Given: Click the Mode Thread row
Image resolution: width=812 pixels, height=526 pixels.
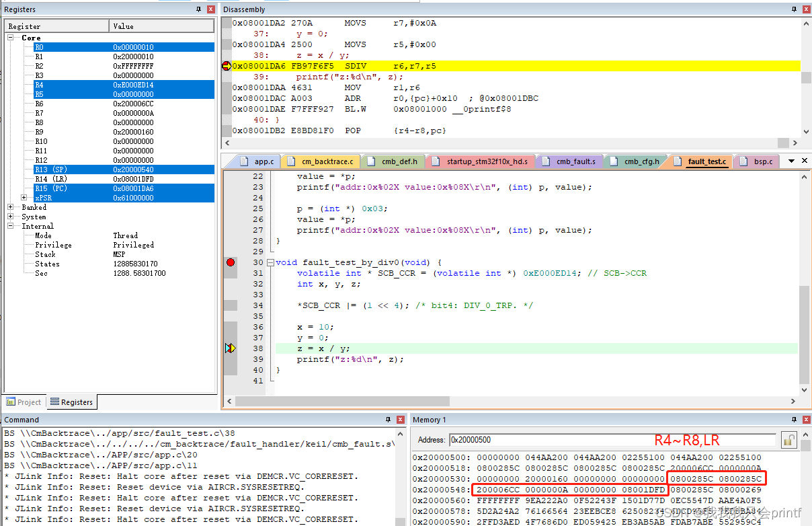Looking at the screenshot, I should [x=124, y=235].
